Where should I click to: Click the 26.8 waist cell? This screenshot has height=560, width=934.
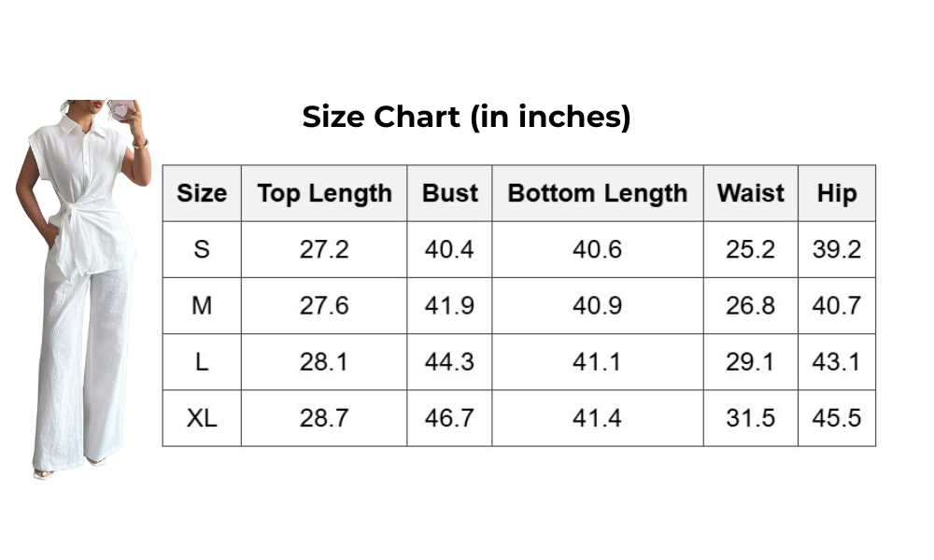pyautogui.click(x=750, y=306)
